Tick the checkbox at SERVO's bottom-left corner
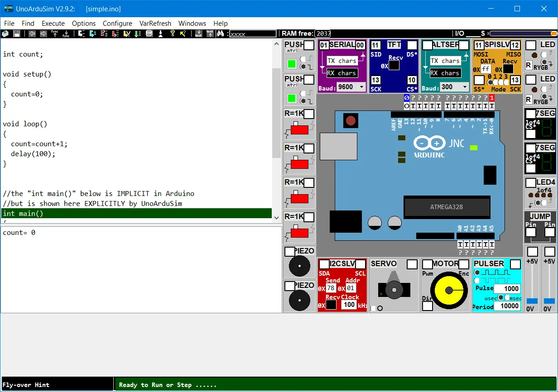Viewport: 558px width, 392px height. pyautogui.click(x=373, y=308)
